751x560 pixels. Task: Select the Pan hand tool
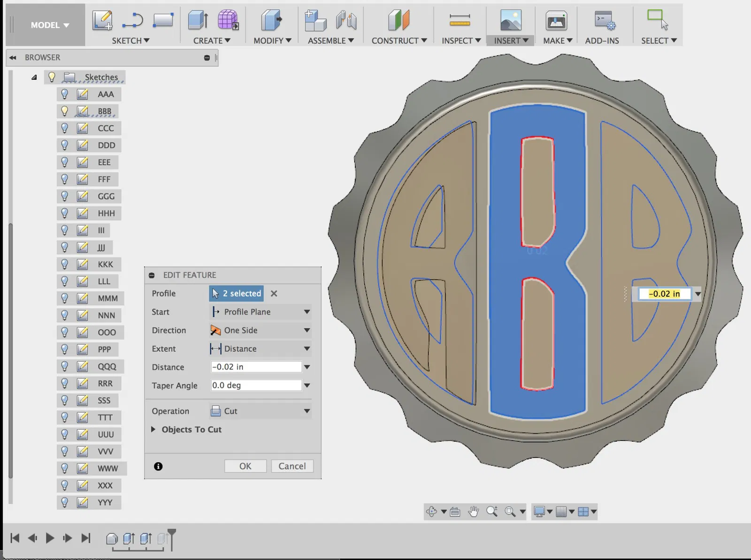[x=474, y=512]
